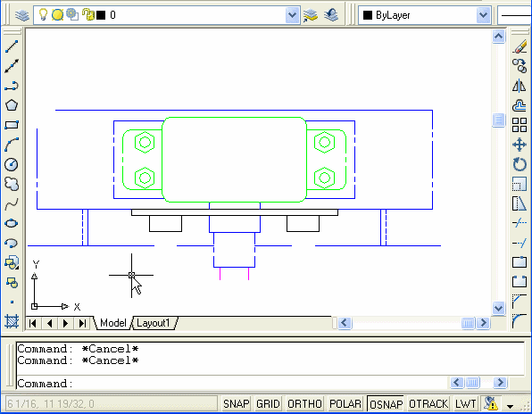Click the ByLayer black color swatch
The height and width of the screenshot is (414, 532).
click(x=368, y=15)
